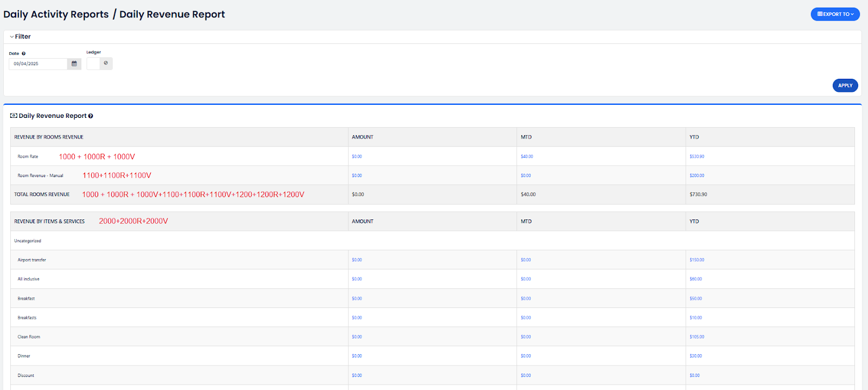Open the Export To dropdown

coord(835,14)
